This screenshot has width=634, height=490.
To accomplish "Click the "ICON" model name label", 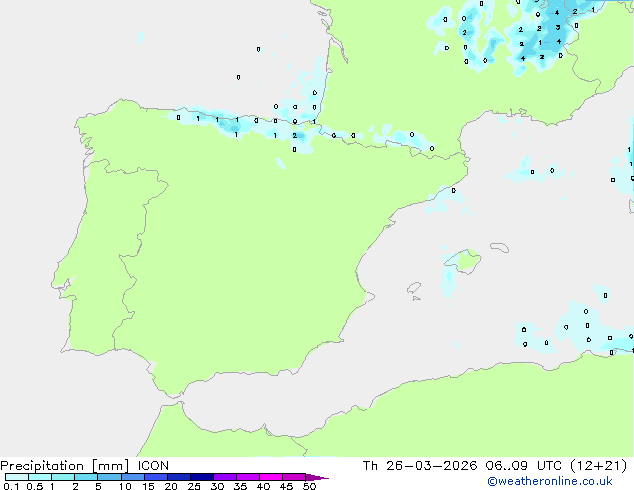I will tap(153, 466).
